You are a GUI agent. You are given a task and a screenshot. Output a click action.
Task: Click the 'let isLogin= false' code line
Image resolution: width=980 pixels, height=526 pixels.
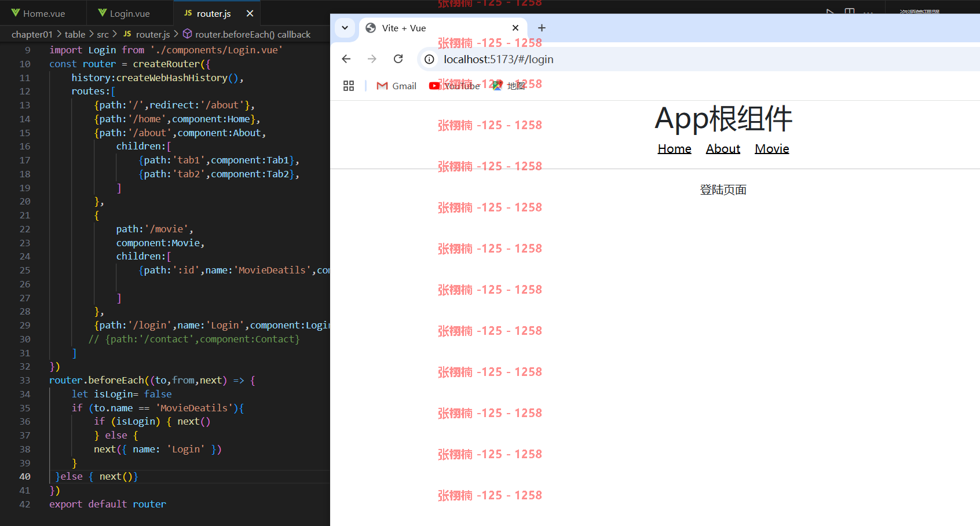(x=122, y=394)
